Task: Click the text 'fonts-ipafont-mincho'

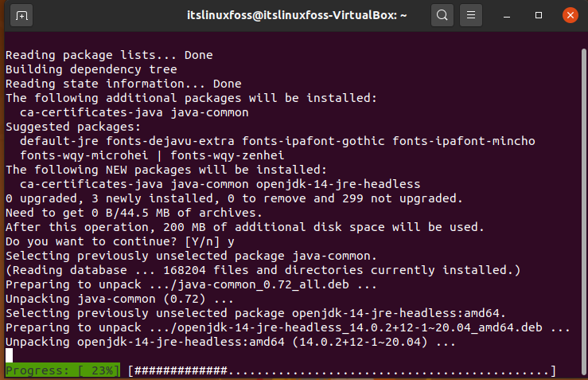Action: 464,141
